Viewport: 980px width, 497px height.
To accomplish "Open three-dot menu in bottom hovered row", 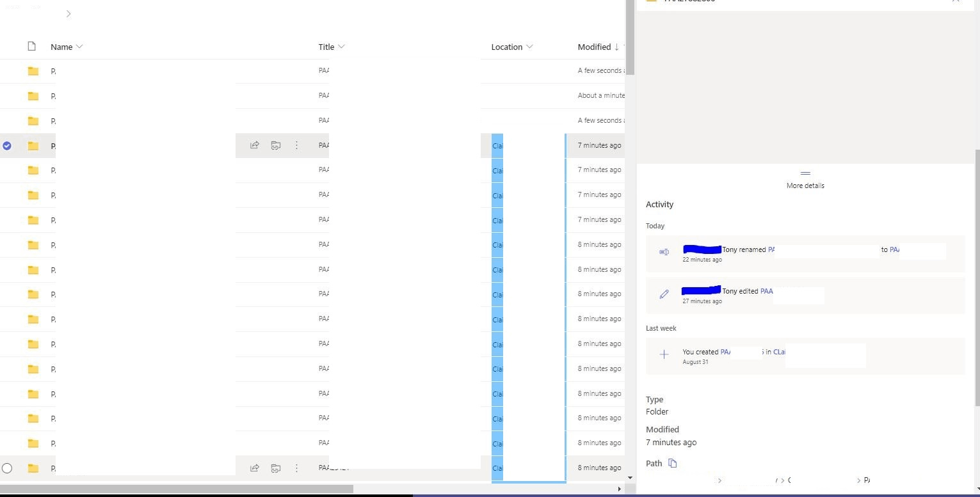I will (296, 468).
